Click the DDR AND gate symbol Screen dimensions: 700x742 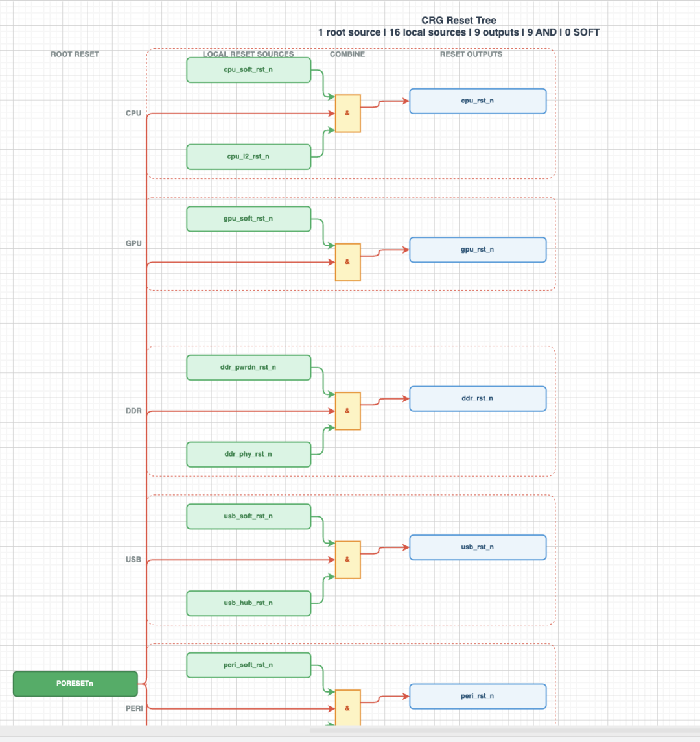(347, 411)
